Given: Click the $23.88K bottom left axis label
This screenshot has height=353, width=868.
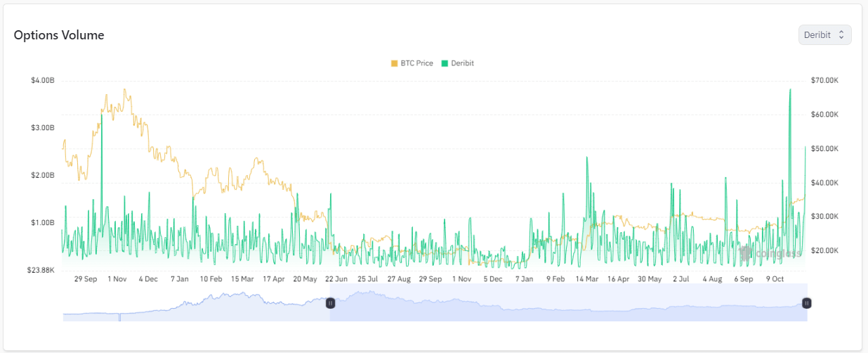Looking at the screenshot, I should (42, 270).
